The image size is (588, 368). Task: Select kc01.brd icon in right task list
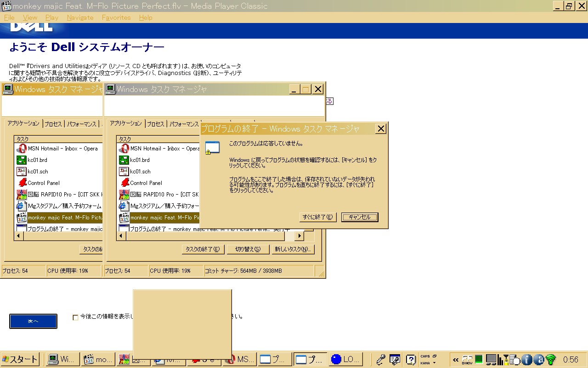(x=124, y=160)
